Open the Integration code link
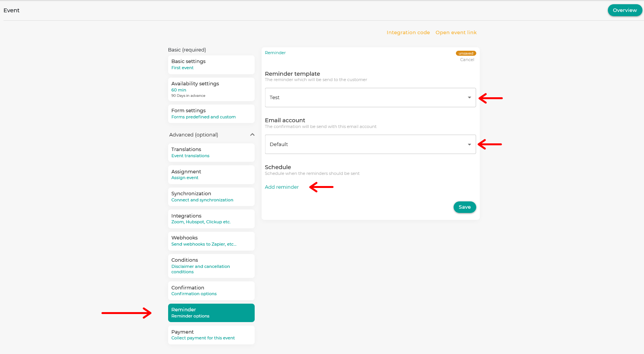Viewport: 644px width, 354px height. [408, 33]
